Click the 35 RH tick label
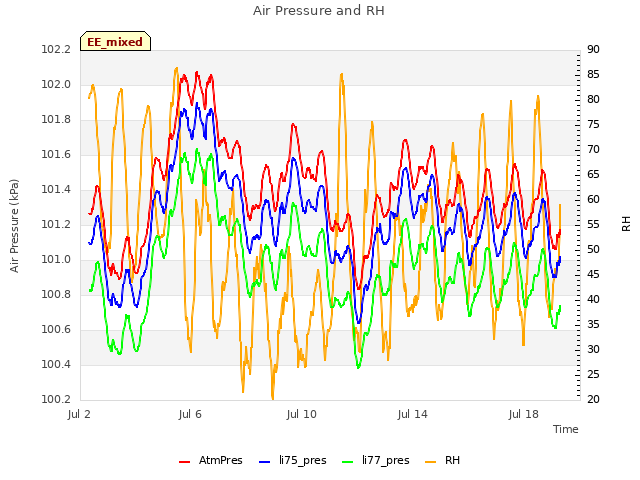 (x=593, y=325)
